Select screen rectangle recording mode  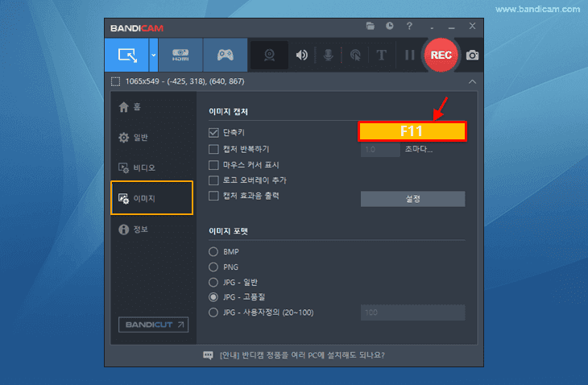(x=126, y=55)
